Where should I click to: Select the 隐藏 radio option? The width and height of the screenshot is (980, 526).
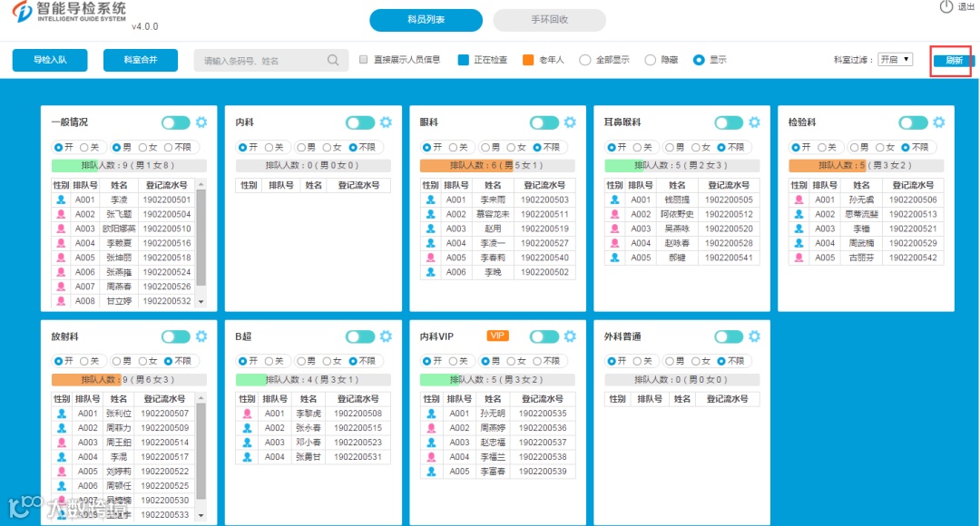coord(650,60)
